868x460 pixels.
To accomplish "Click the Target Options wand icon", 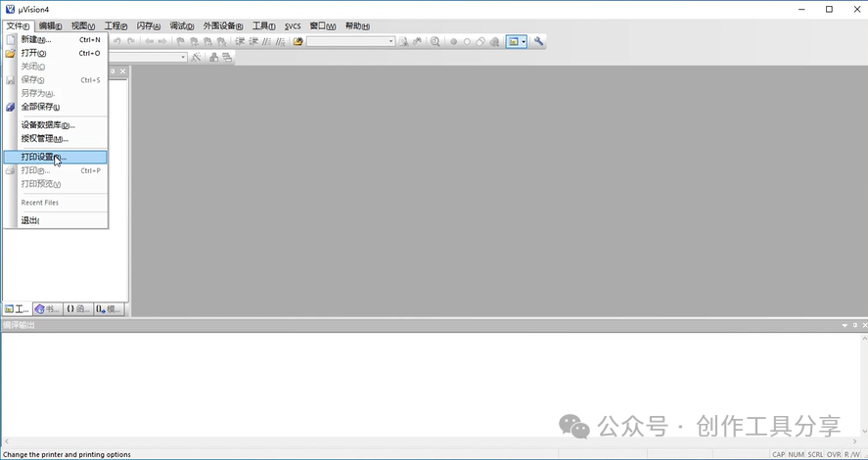I will click(196, 57).
